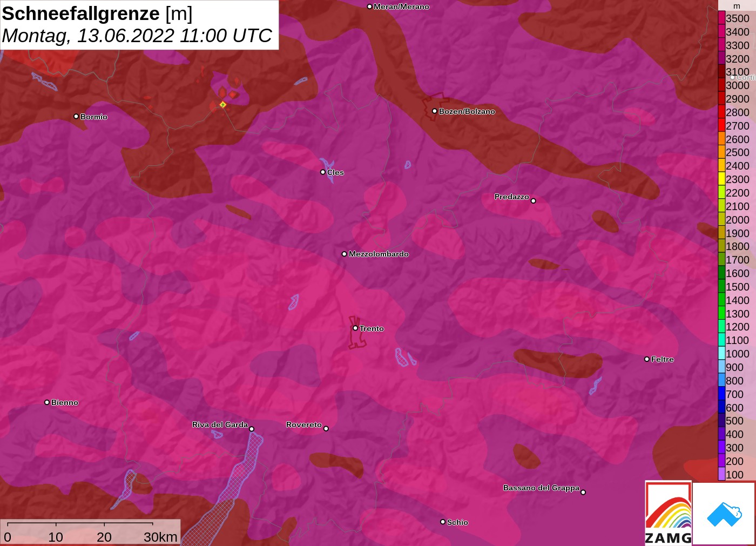Click the "10" scale bar label
This screenshot has width=756, height=546.
56,537
